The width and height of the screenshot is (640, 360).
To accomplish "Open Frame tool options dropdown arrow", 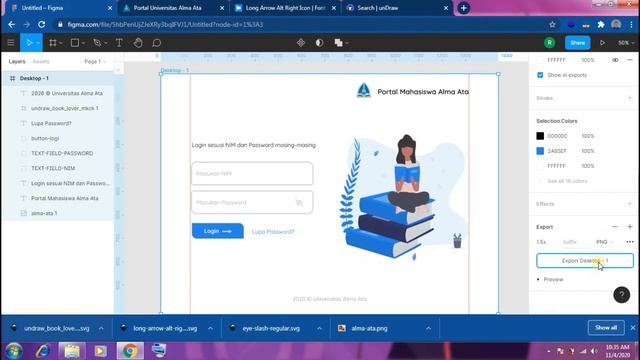I will coord(60,43).
